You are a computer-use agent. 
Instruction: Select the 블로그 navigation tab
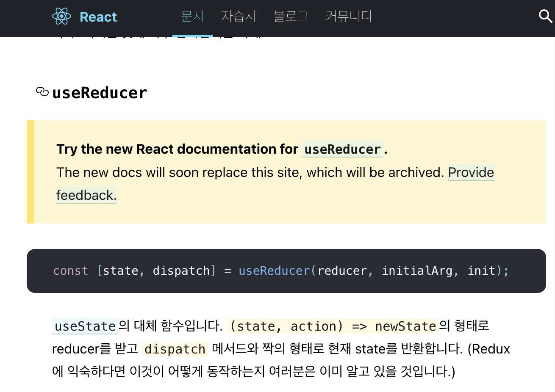tap(291, 17)
